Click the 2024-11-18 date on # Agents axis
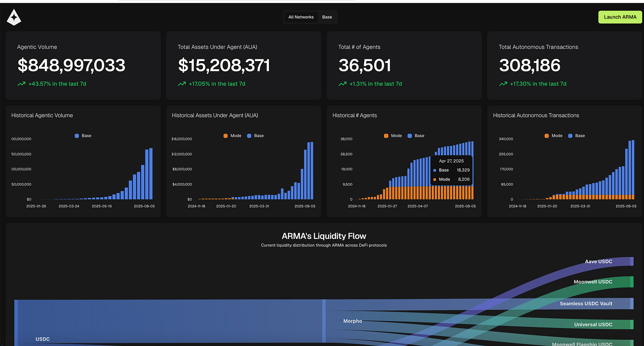 coord(357,206)
